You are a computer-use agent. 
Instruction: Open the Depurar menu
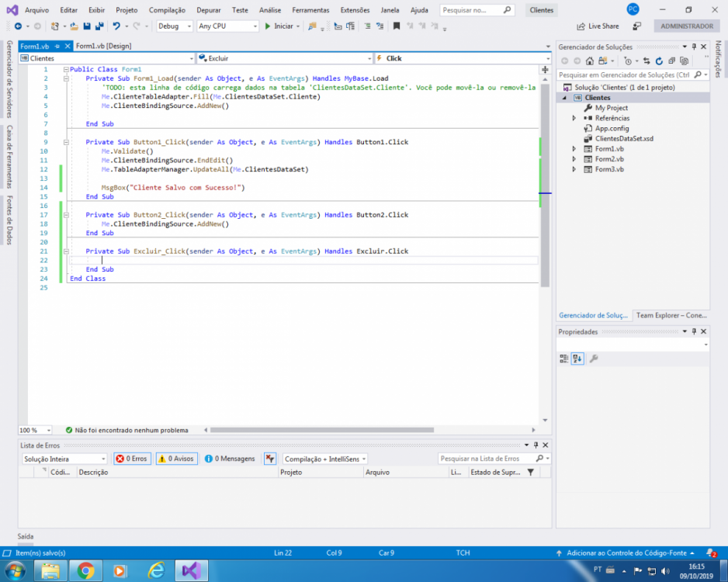click(x=209, y=10)
